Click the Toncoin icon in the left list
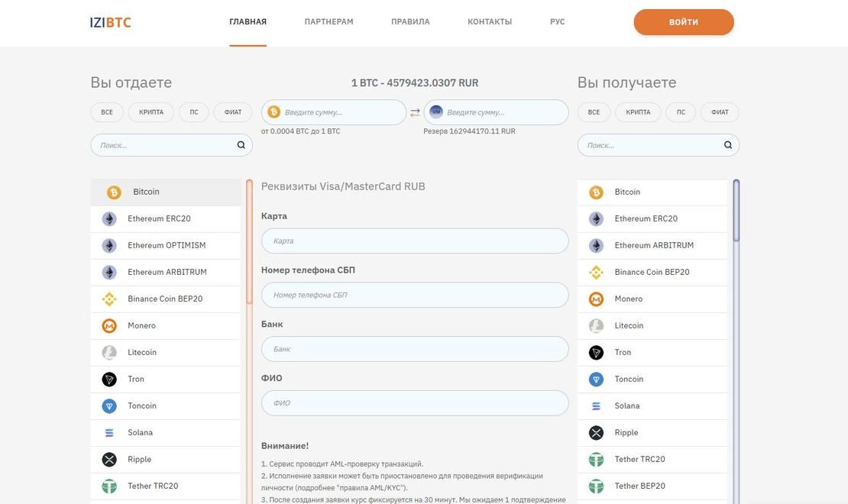 (x=109, y=406)
